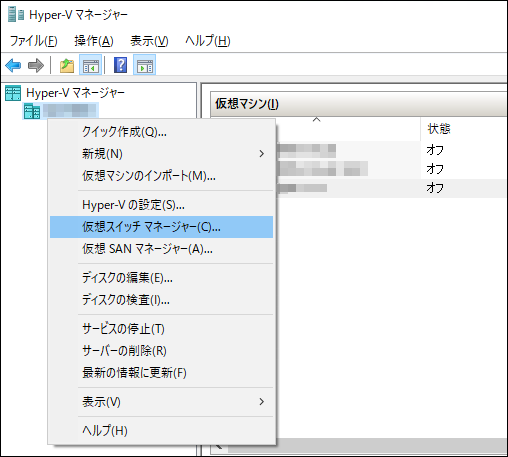
Task: Select 仮想マシンのインポート(M)...
Action: (161, 176)
